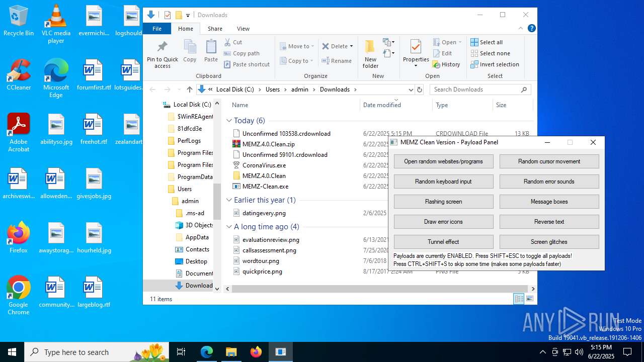Toggle Reverse text payload
The height and width of the screenshot is (362, 644).
(549, 222)
